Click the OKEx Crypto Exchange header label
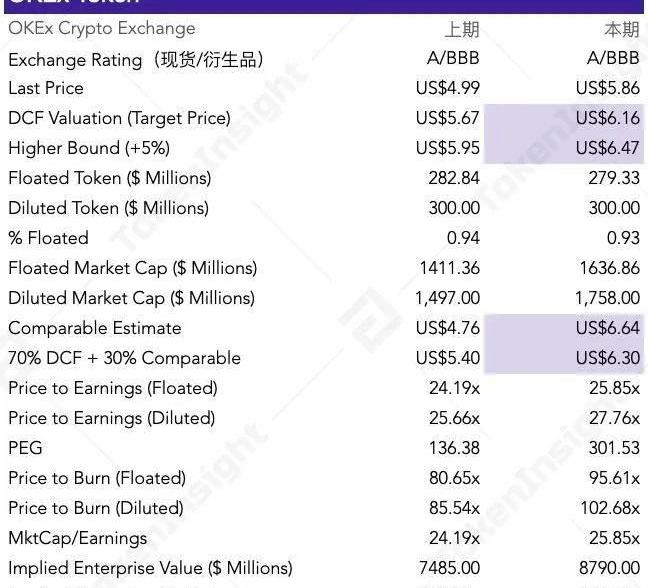648x588 pixels. tap(102, 29)
